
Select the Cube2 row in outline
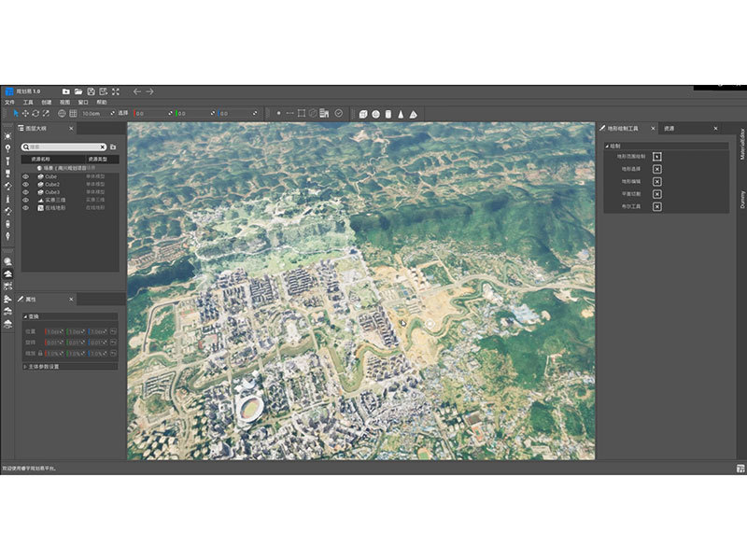tap(71, 184)
